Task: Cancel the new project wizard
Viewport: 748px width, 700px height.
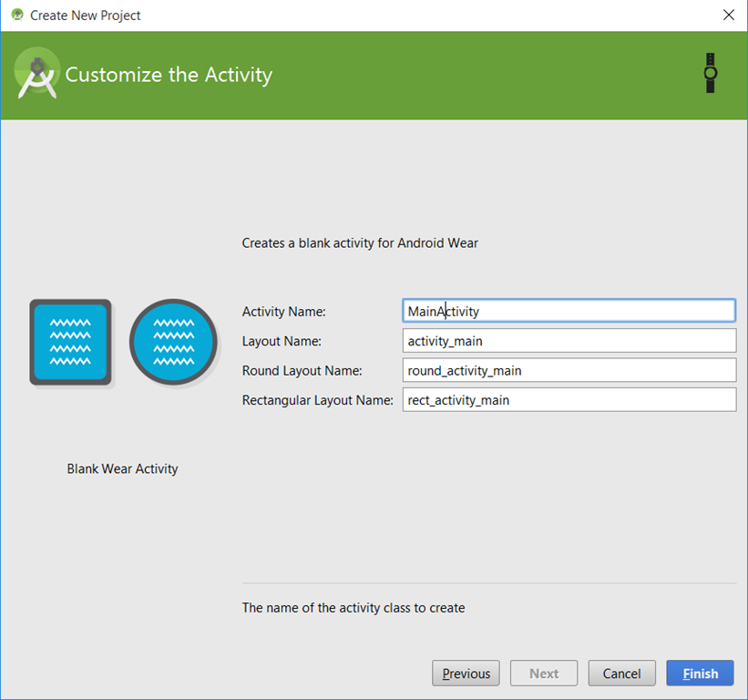Action: [621, 674]
